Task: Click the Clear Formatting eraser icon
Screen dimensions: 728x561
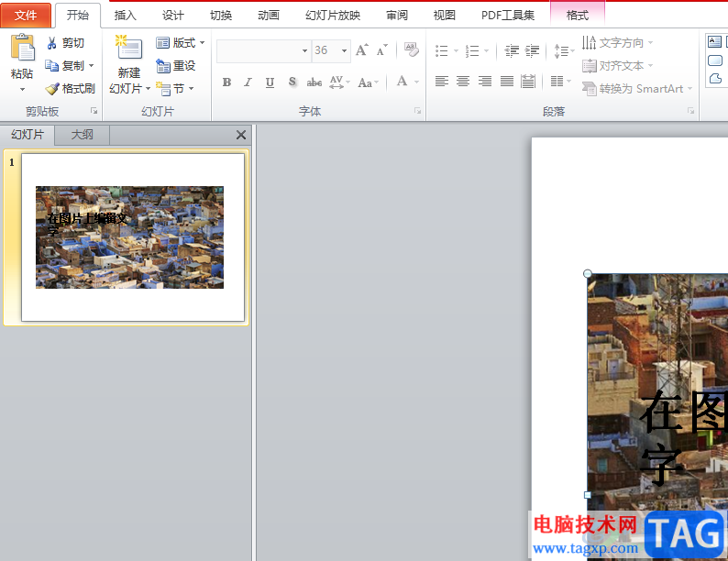Action: [x=411, y=49]
